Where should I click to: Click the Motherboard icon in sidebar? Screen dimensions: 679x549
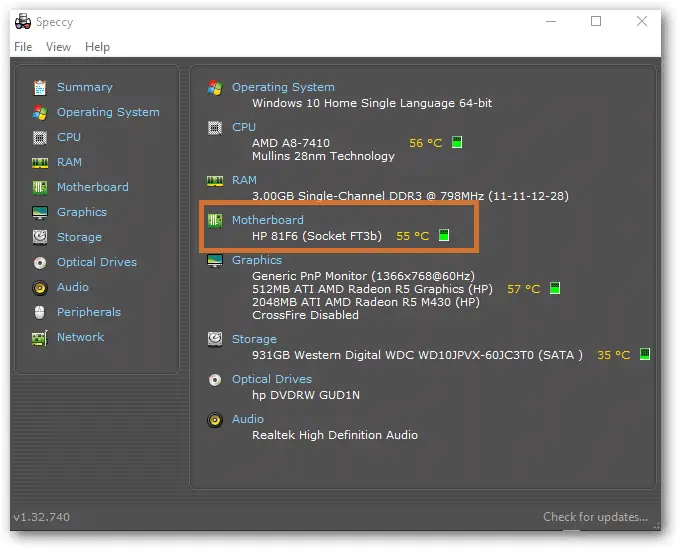[x=40, y=187]
